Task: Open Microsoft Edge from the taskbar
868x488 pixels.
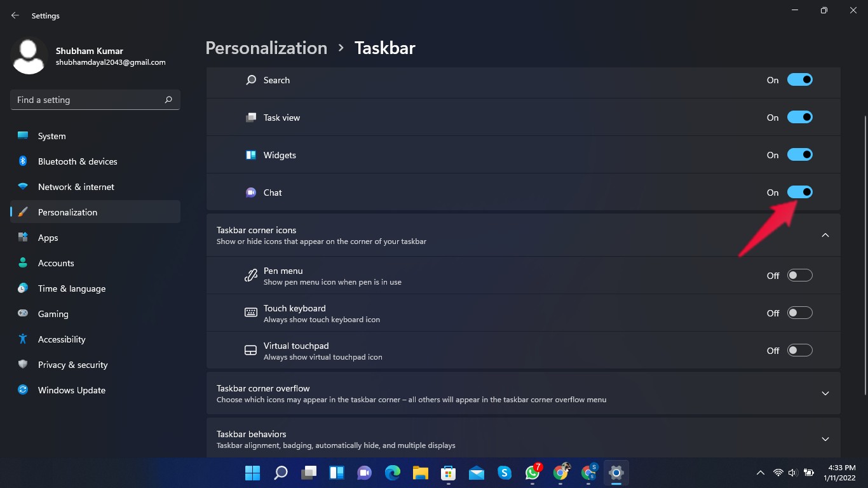Action: pos(393,473)
